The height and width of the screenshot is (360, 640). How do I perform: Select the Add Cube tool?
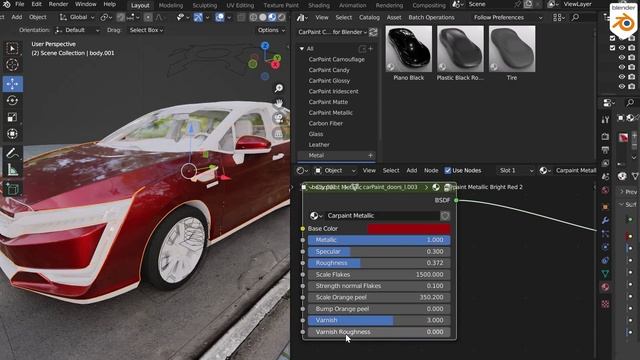12,189
